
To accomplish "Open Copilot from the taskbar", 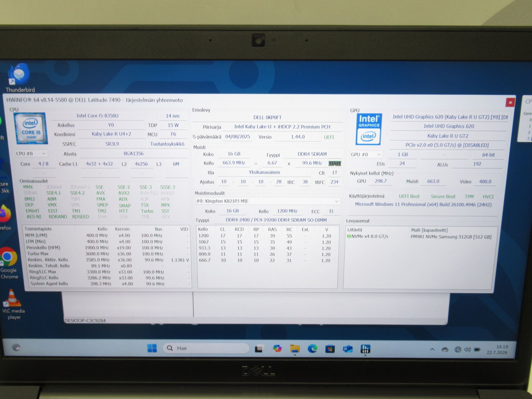I will (277, 348).
